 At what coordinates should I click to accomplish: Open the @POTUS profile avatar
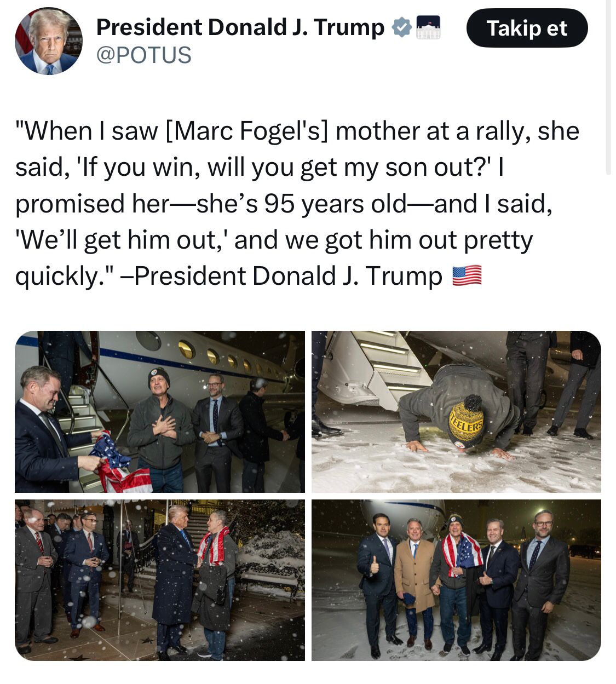pyautogui.click(x=48, y=41)
